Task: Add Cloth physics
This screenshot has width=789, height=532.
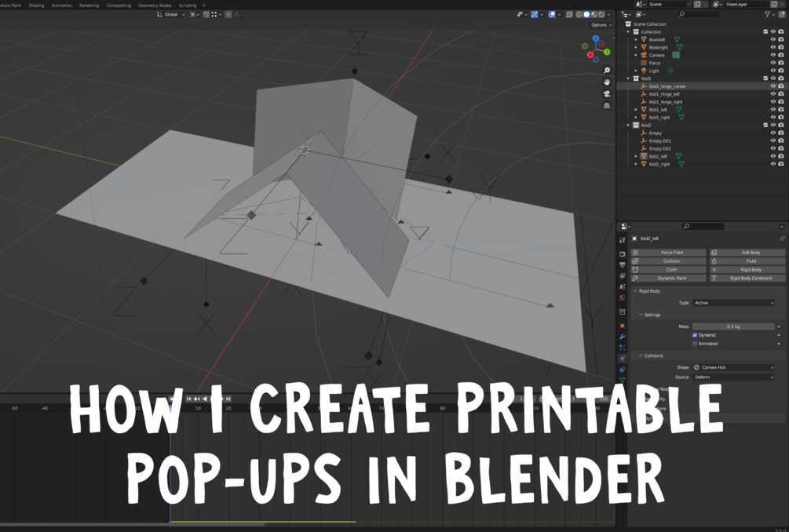Action: (669, 269)
